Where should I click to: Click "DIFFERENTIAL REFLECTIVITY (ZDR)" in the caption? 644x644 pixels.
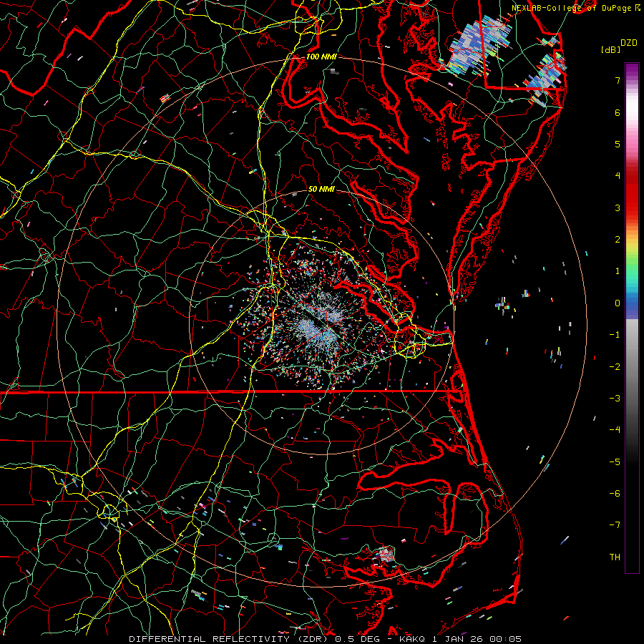point(230,639)
